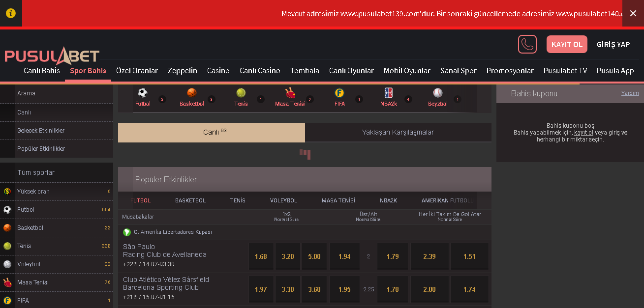Open Spor Bahis menu item

(x=88, y=71)
